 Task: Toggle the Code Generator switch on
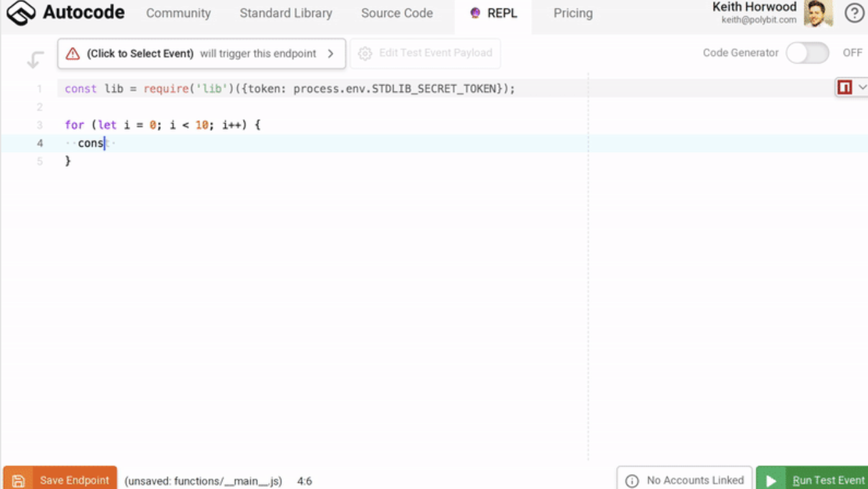[807, 53]
